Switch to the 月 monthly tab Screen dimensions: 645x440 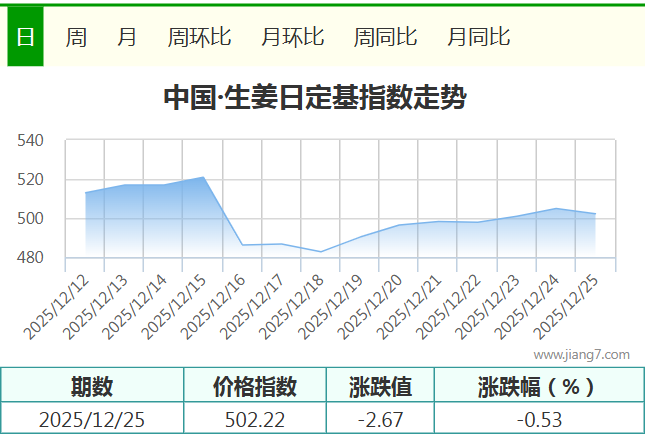point(127,37)
